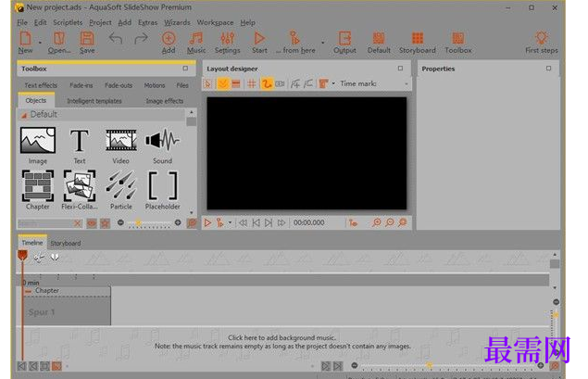Select the Flexi-Collage object in Toolbox

click(80, 190)
